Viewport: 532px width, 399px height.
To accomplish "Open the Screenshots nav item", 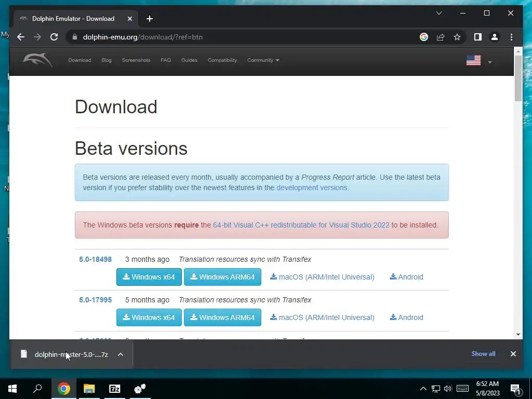I will click(136, 60).
